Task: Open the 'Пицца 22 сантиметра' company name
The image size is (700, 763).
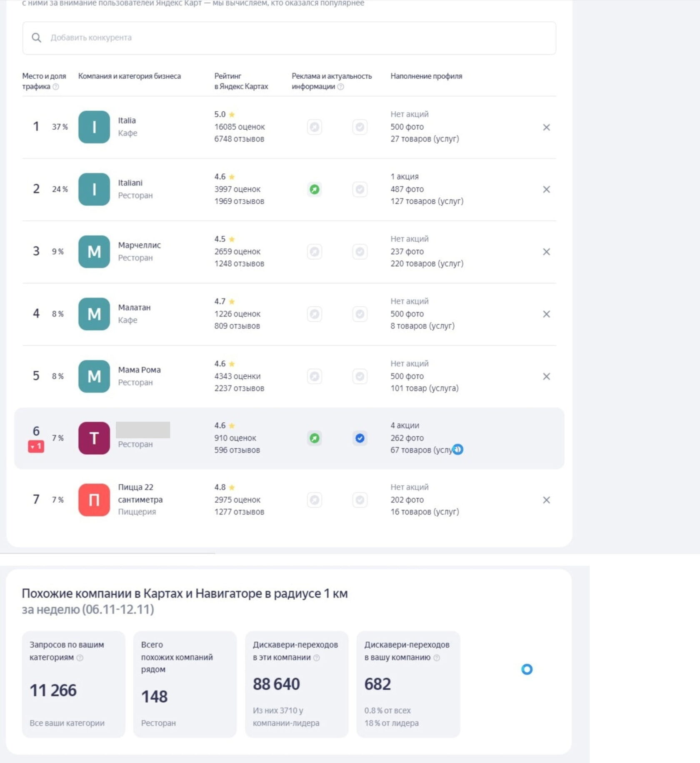Action: [140, 493]
